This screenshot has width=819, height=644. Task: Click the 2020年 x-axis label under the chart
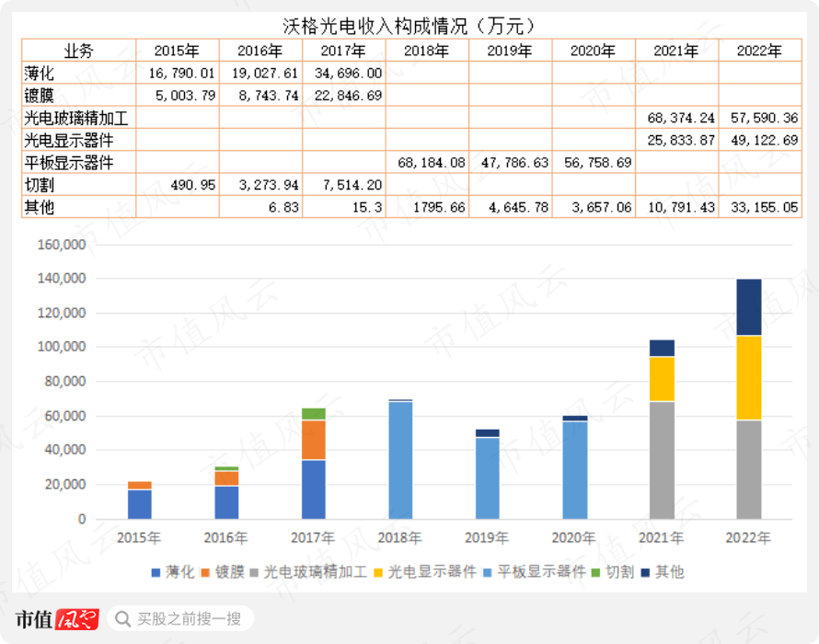tap(573, 537)
